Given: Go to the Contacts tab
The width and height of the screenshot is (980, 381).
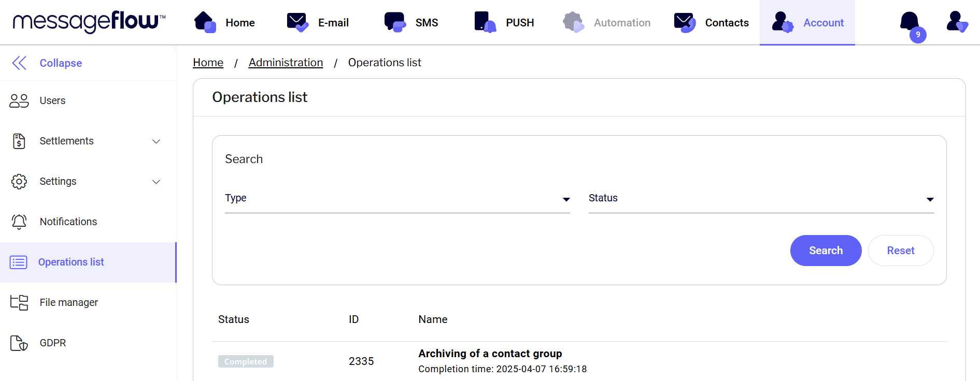Looking at the screenshot, I should (x=712, y=23).
